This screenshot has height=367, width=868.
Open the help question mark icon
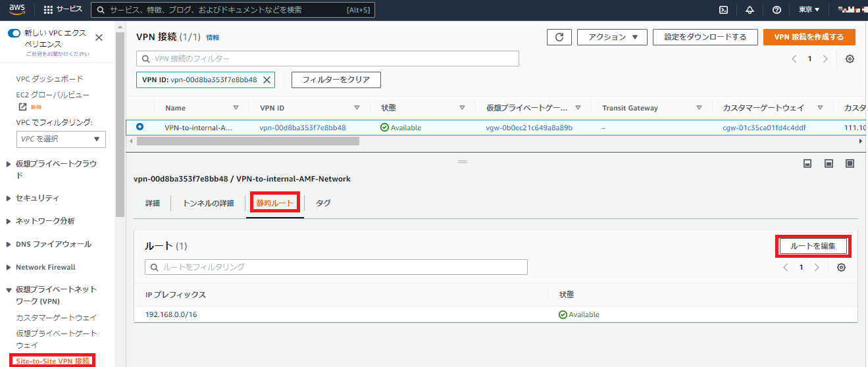(777, 10)
